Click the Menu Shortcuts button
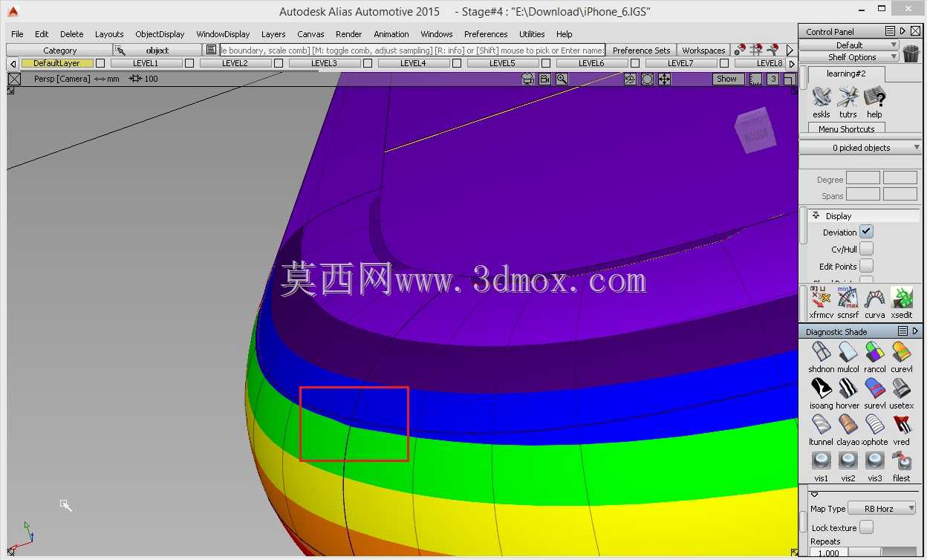 (846, 128)
